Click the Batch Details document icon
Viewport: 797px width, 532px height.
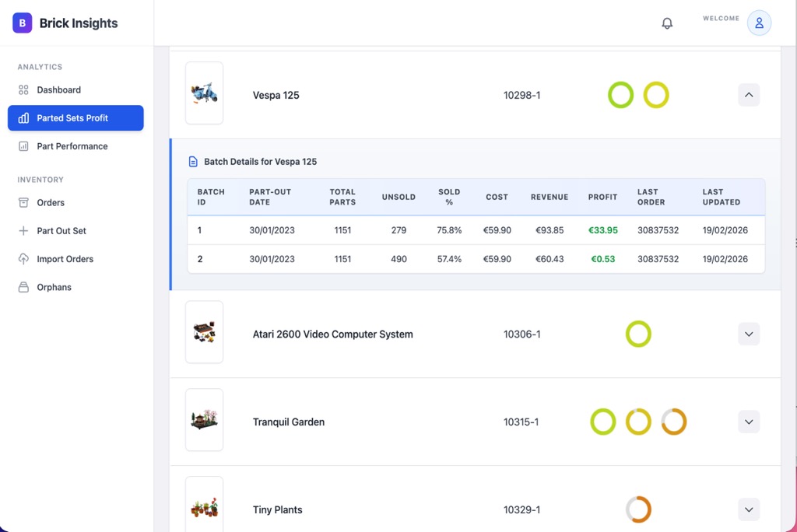point(192,161)
